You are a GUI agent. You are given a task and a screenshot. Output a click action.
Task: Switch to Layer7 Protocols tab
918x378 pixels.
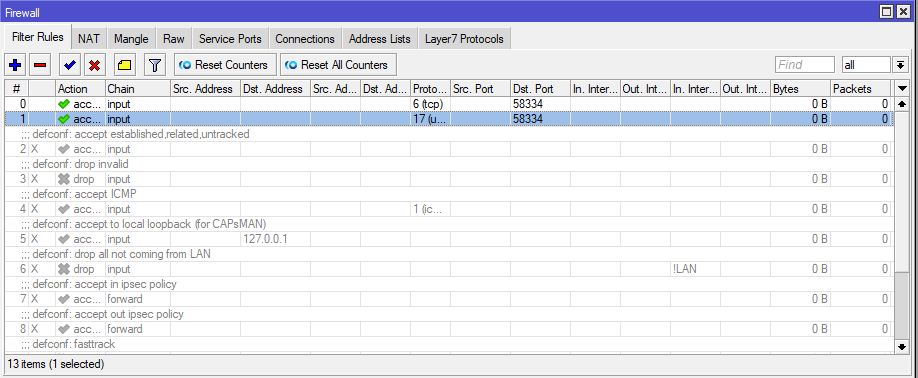coord(464,39)
